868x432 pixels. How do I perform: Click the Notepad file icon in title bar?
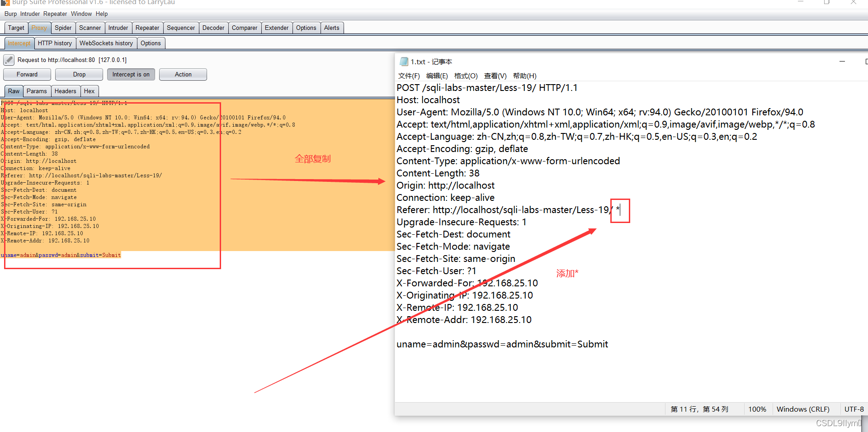[x=404, y=62]
